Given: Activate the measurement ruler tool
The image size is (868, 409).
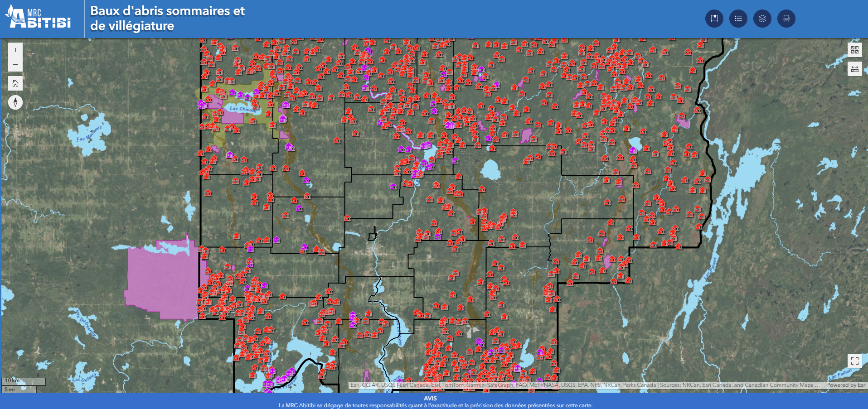Looking at the screenshot, I should 854,69.
